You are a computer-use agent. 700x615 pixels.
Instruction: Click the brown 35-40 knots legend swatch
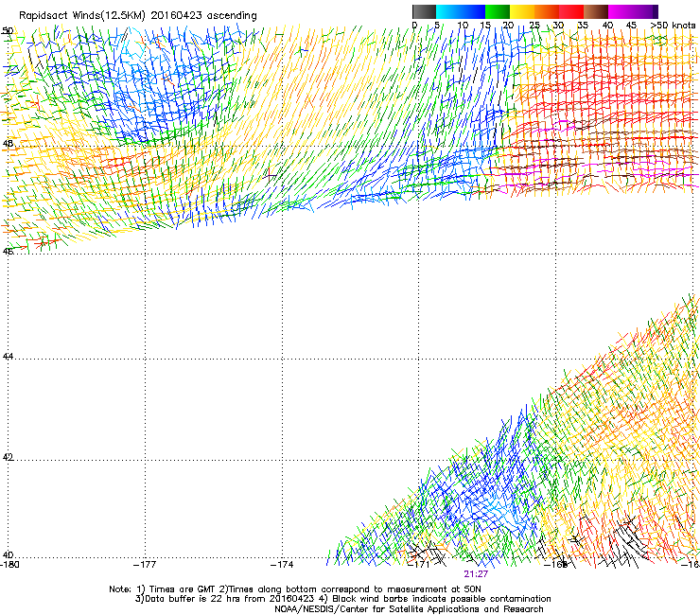click(596, 11)
